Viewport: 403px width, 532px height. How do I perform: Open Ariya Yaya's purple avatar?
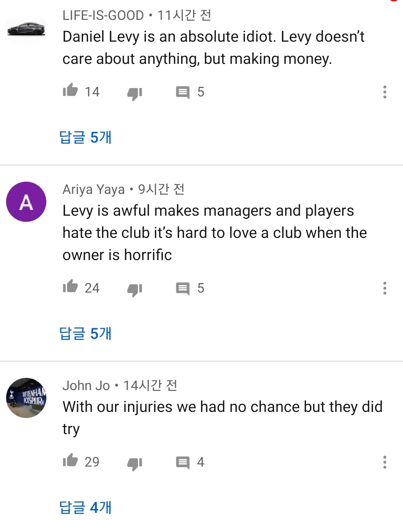tap(26, 202)
